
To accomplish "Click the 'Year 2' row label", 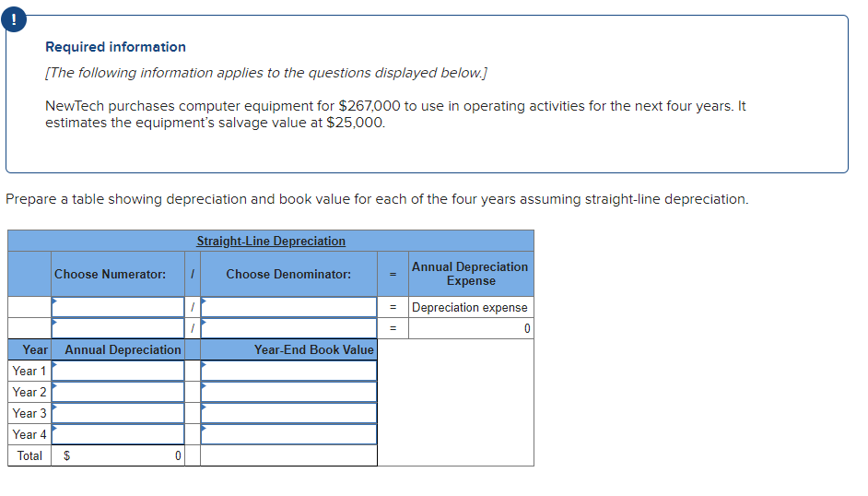I will pos(29,392).
